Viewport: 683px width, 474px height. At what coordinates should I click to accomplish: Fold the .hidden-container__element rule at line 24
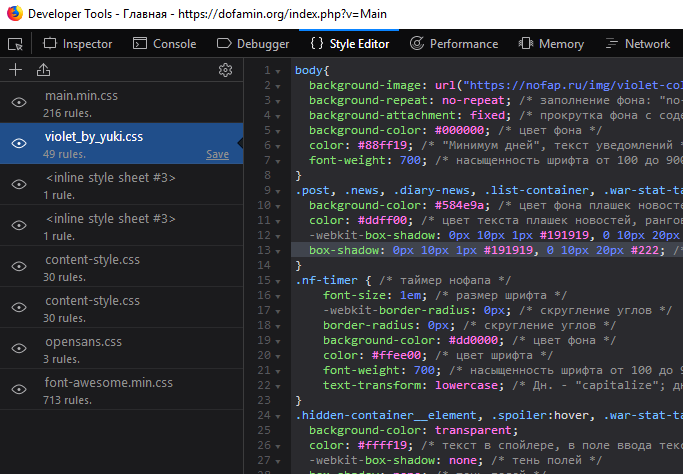pyautogui.click(x=277, y=415)
